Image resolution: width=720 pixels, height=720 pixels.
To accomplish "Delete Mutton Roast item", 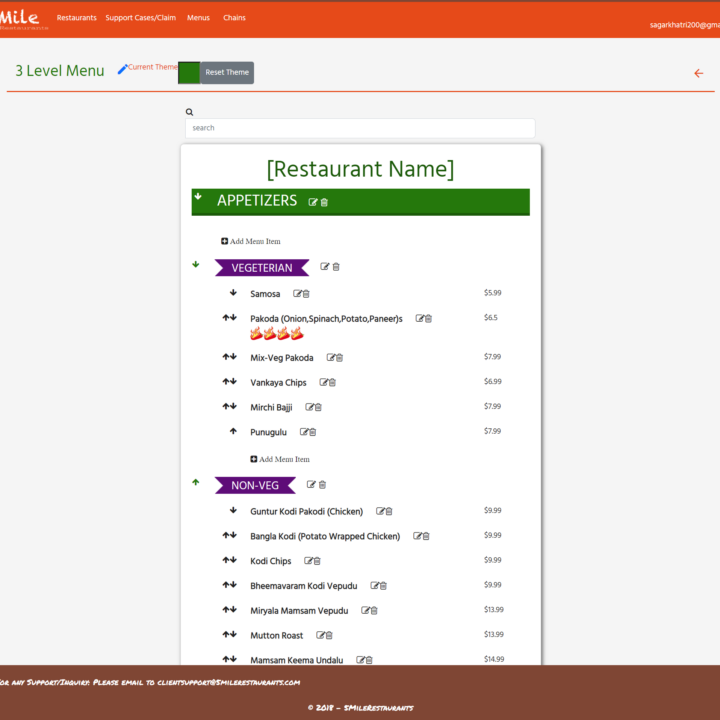I will [x=329, y=635].
